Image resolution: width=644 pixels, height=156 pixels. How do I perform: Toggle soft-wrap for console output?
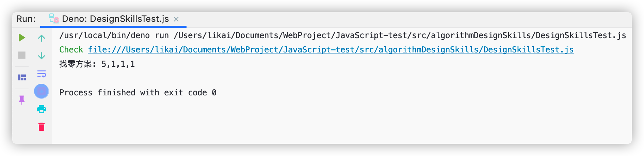click(x=42, y=74)
